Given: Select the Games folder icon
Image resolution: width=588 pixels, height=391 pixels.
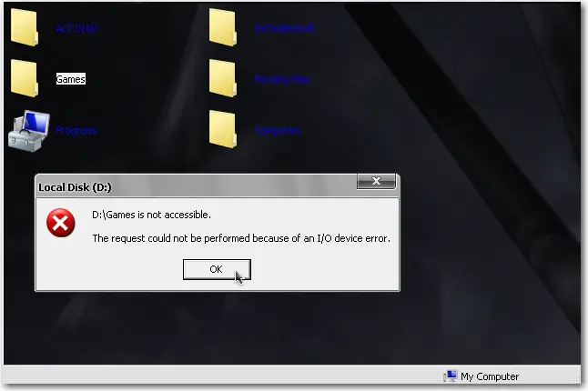Looking at the screenshot, I should pos(25,78).
